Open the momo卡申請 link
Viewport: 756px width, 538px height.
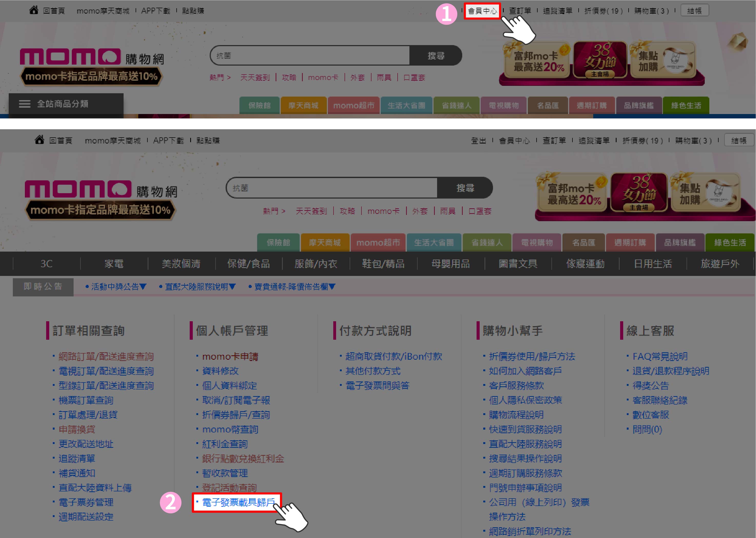[x=230, y=356]
